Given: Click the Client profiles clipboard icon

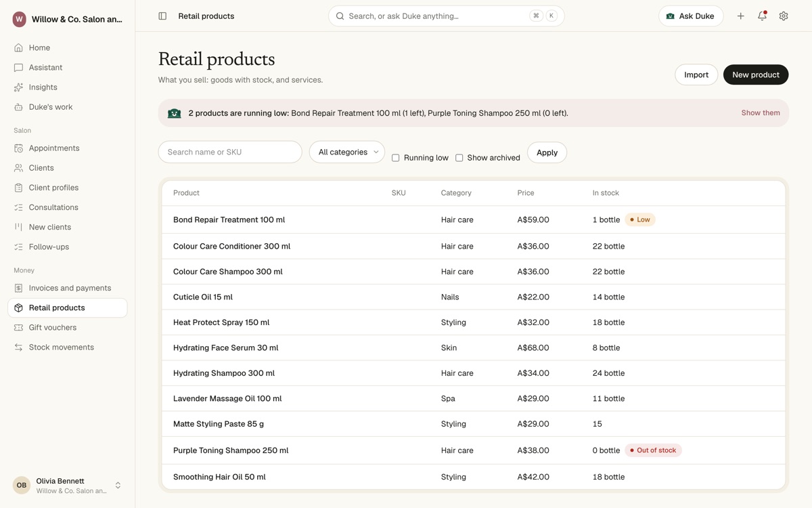Looking at the screenshot, I should tap(18, 187).
